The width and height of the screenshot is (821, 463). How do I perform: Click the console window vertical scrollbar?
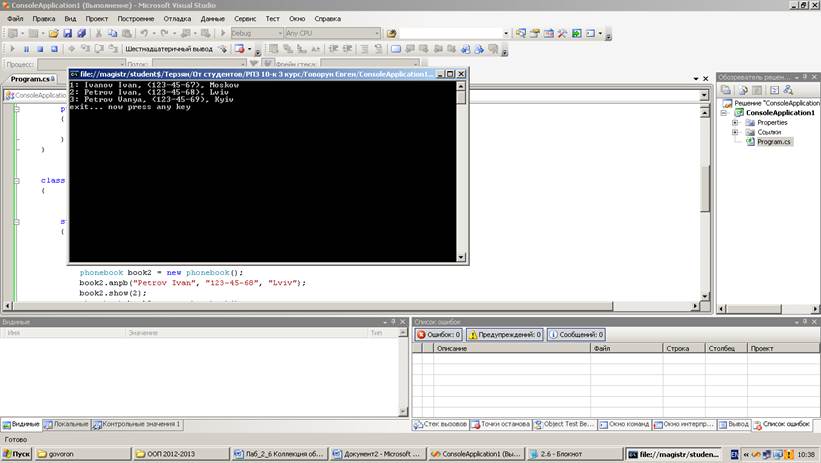[461, 170]
